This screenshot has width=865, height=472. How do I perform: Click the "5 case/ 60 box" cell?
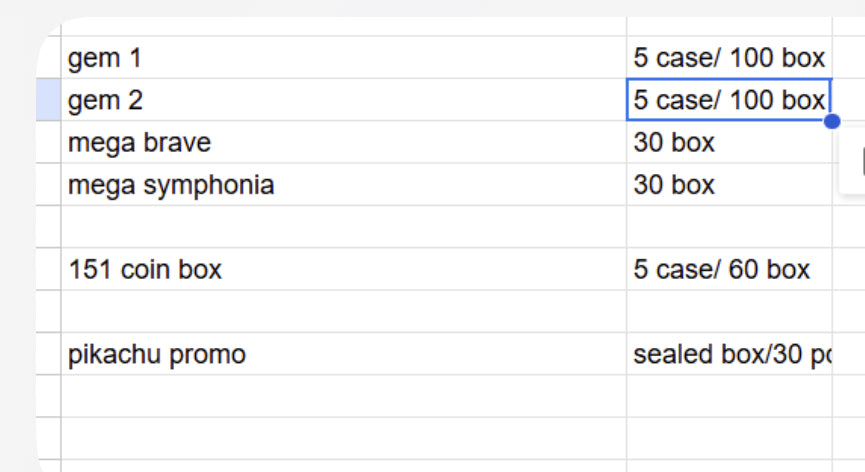pos(729,269)
